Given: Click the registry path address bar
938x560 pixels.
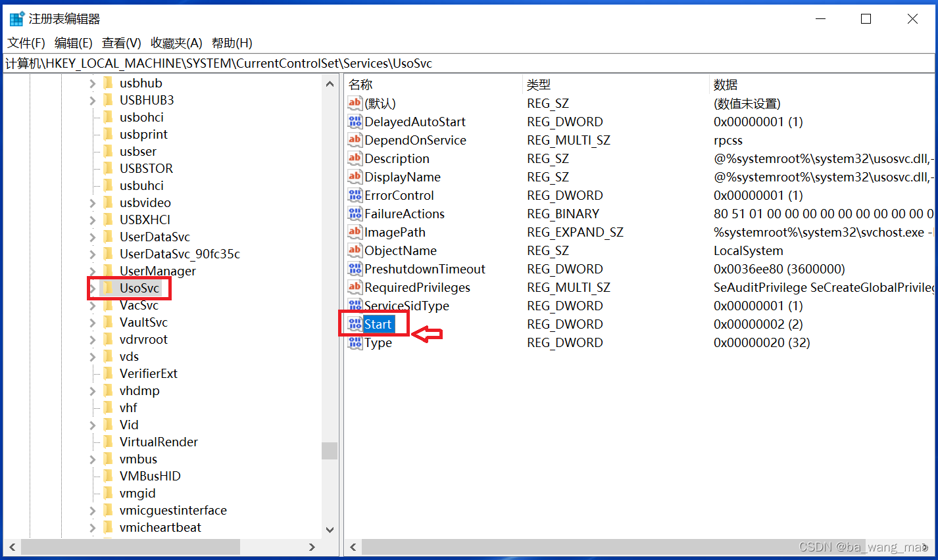Looking at the screenshot, I should pos(469,63).
